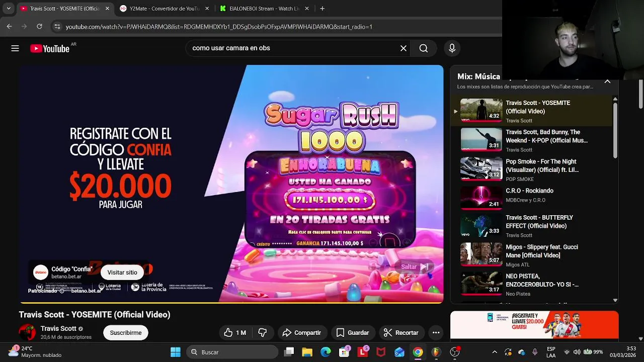Close the Y2Mate tab
The height and width of the screenshot is (362, 644).
[x=207, y=9]
